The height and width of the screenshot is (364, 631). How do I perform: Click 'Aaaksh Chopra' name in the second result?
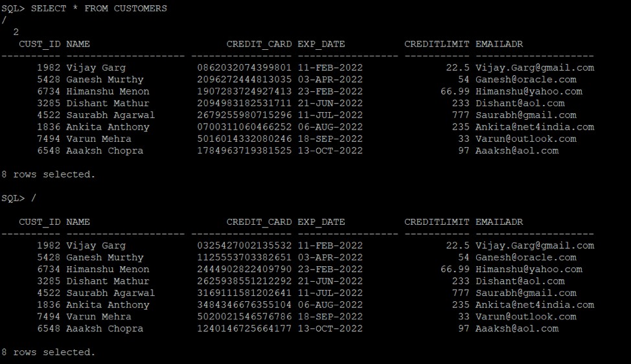click(105, 328)
